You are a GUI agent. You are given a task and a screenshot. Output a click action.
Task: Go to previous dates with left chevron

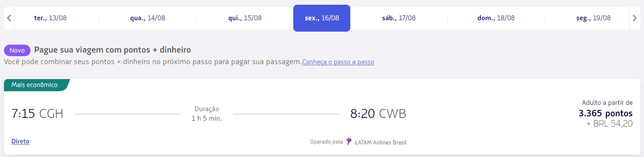pyautogui.click(x=9, y=18)
